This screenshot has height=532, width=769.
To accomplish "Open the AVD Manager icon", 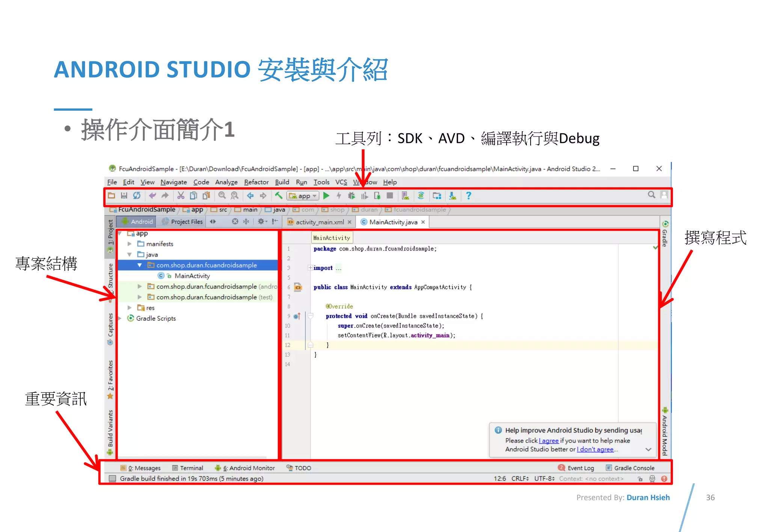I will coord(405,195).
